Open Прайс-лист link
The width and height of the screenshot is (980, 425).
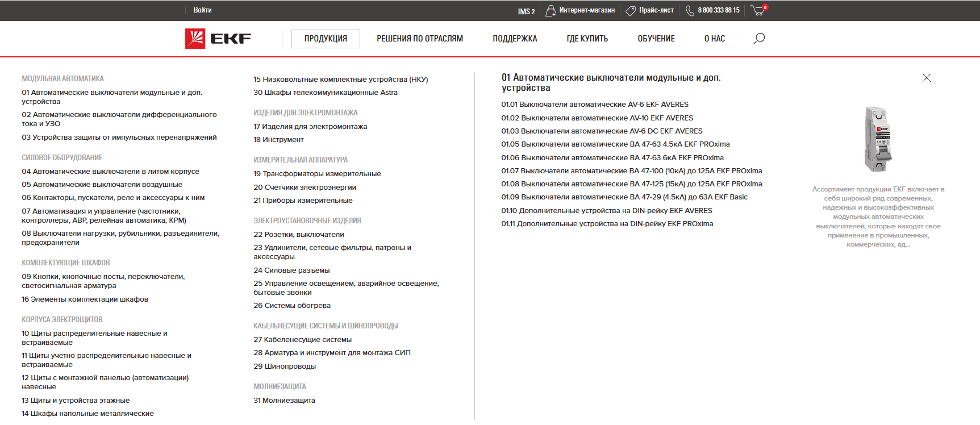click(x=656, y=10)
